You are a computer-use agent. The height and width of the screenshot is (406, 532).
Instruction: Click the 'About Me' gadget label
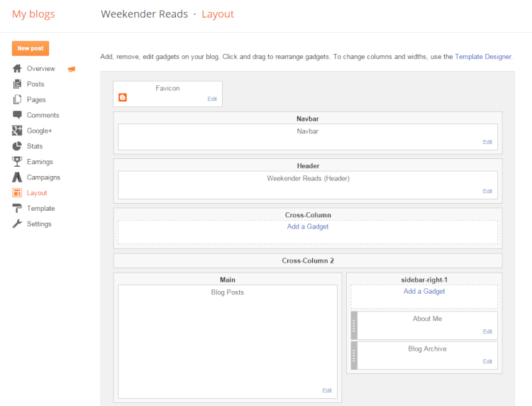(427, 319)
